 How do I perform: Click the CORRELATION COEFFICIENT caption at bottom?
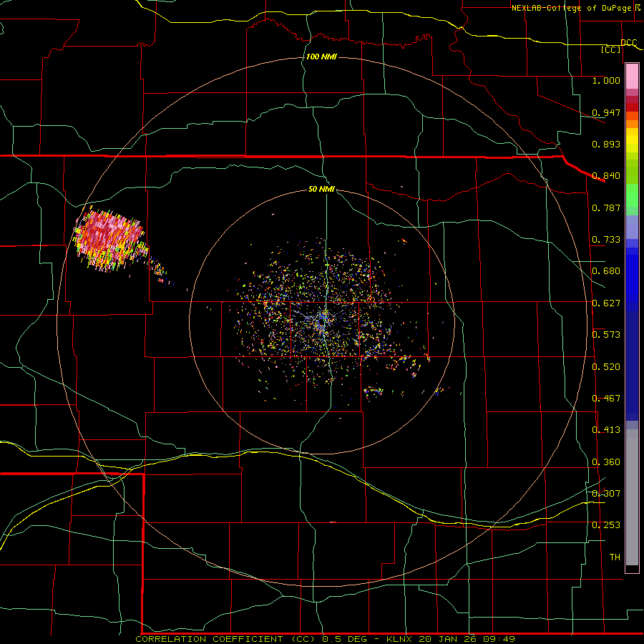pyautogui.click(x=325, y=639)
